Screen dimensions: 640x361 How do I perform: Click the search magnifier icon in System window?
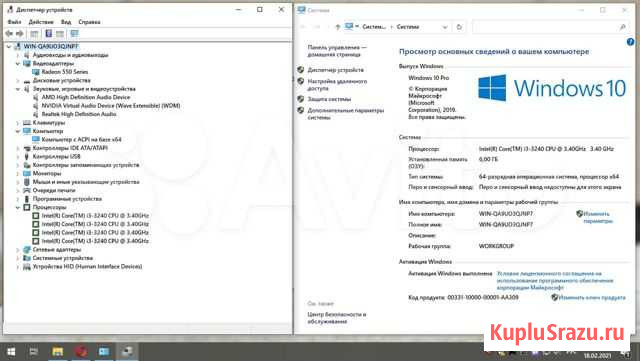[x=622, y=27]
